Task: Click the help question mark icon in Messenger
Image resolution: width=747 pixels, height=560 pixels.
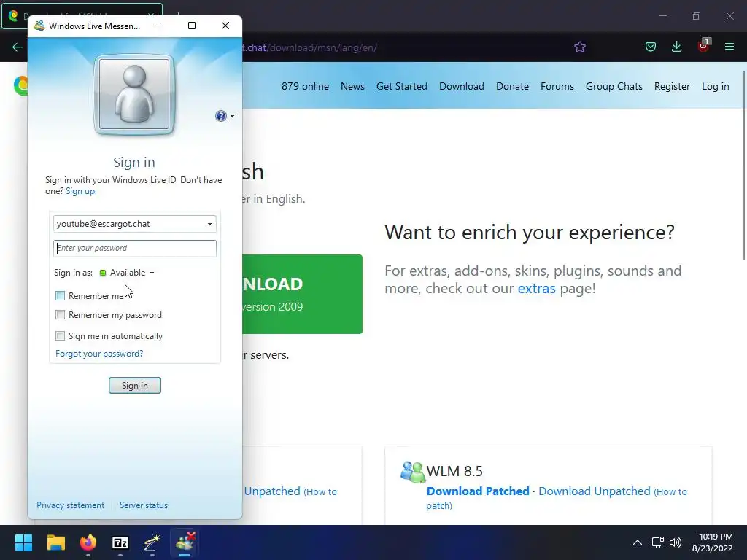Action: (x=220, y=116)
